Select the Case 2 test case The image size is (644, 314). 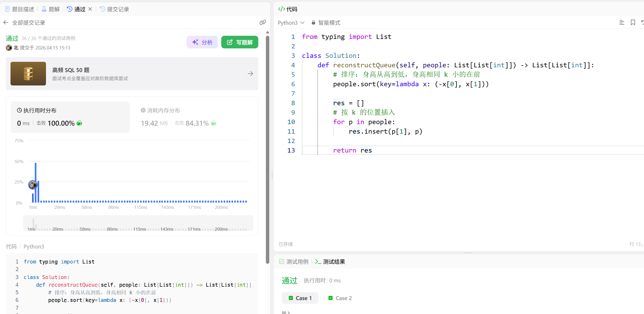coord(340,298)
